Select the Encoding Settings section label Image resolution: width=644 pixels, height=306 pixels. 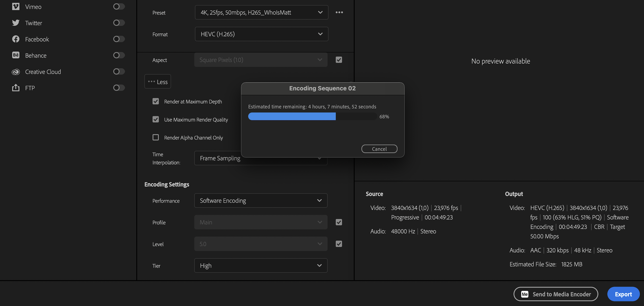tap(166, 184)
